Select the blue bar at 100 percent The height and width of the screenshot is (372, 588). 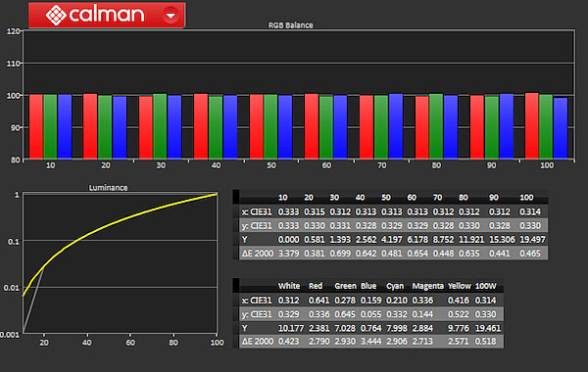coord(561,128)
